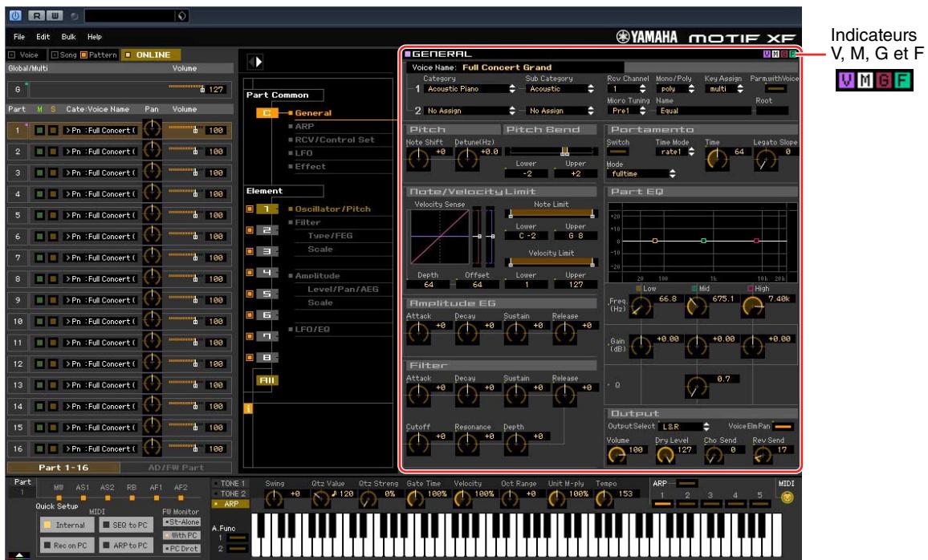Select Element 3 number button
Screen dimensions: 928x560
pyautogui.click(x=267, y=251)
